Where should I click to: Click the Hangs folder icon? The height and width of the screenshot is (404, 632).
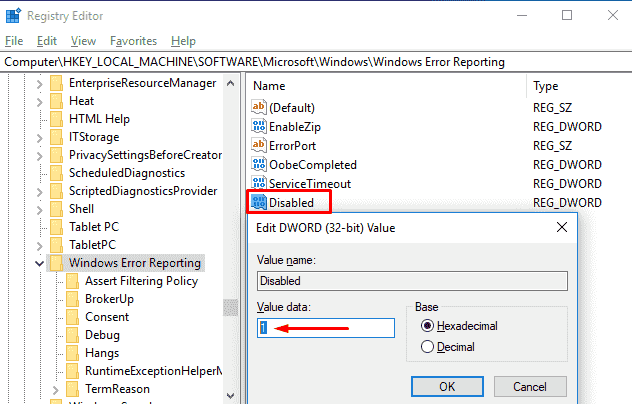pyautogui.click(x=73, y=353)
